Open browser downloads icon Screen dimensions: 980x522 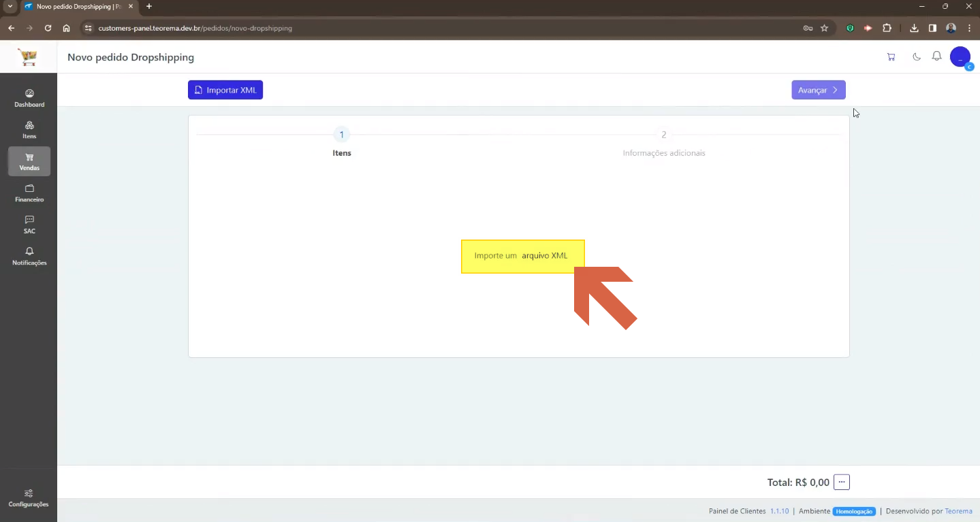(914, 28)
